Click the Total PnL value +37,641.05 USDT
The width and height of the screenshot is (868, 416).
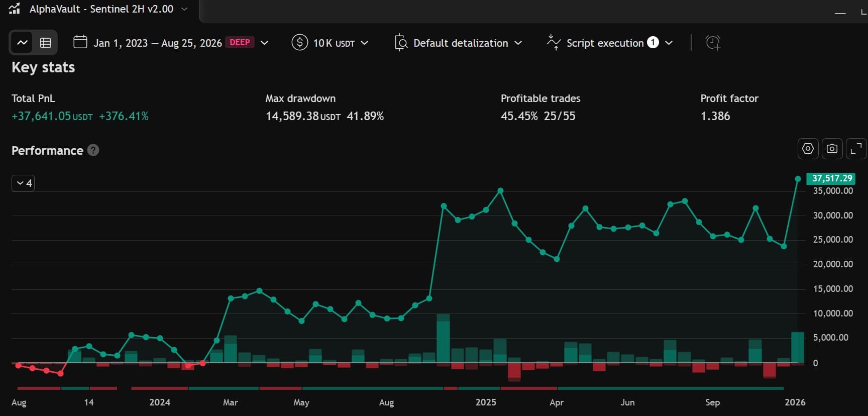click(52, 117)
